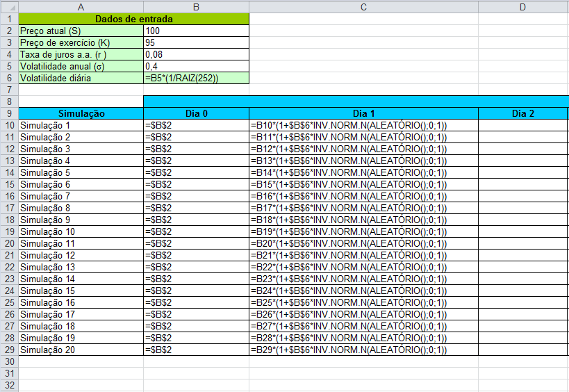Select the blue merged header cell in row 8
Viewport: 569px width, 392px height.
(x=356, y=101)
